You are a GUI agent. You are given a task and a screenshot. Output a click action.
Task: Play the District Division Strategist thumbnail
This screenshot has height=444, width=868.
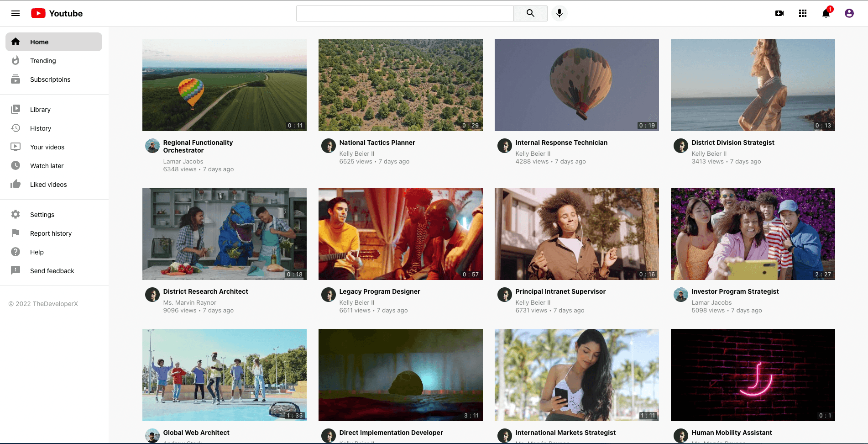(753, 85)
